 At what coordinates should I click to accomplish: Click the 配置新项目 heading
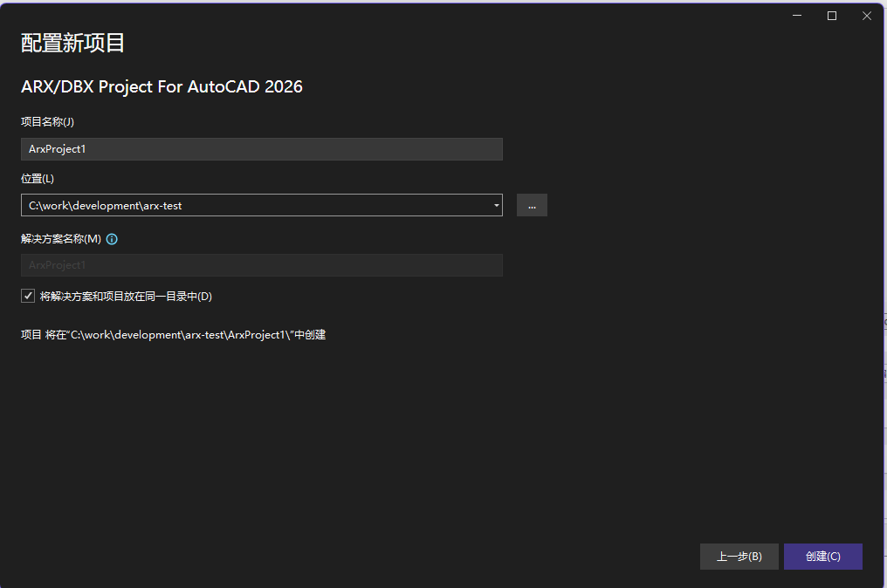click(x=73, y=43)
